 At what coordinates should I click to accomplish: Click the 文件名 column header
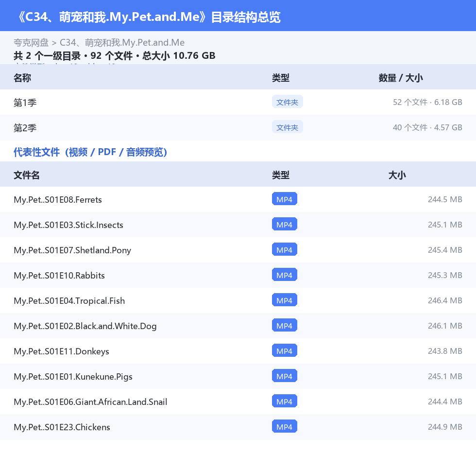[x=26, y=175]
